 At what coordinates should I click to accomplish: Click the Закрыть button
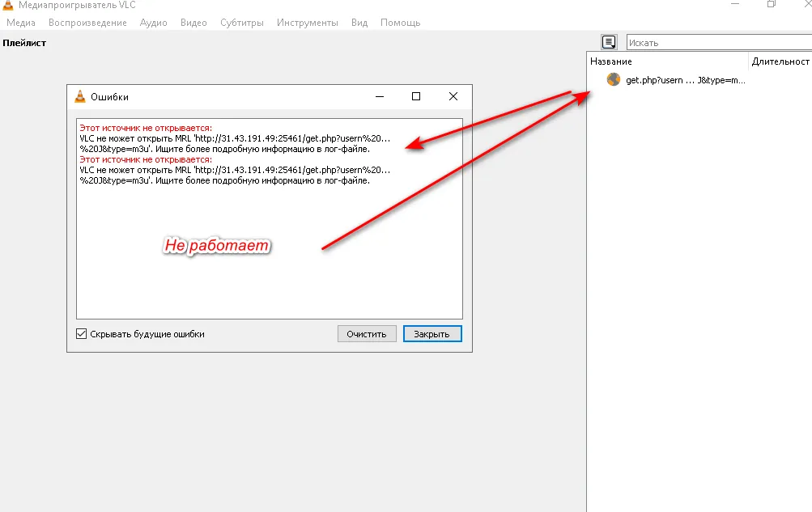(432, 334)
